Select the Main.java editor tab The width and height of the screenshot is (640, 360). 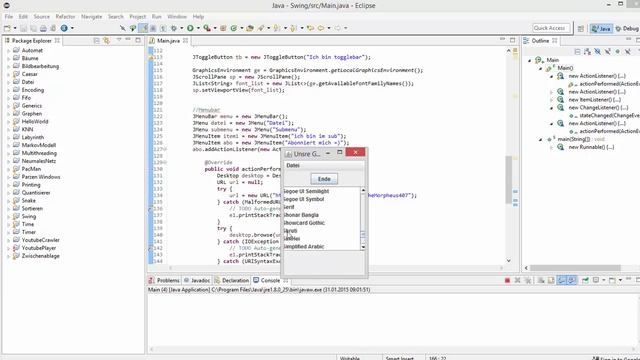point(169,41)
